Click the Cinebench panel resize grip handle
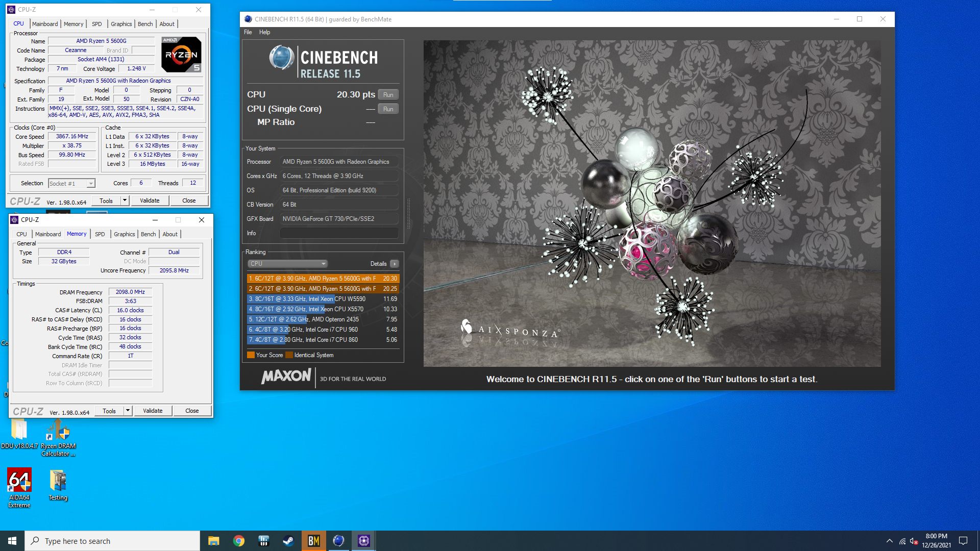This screenshot has height=551, width=980. (408, 213)
